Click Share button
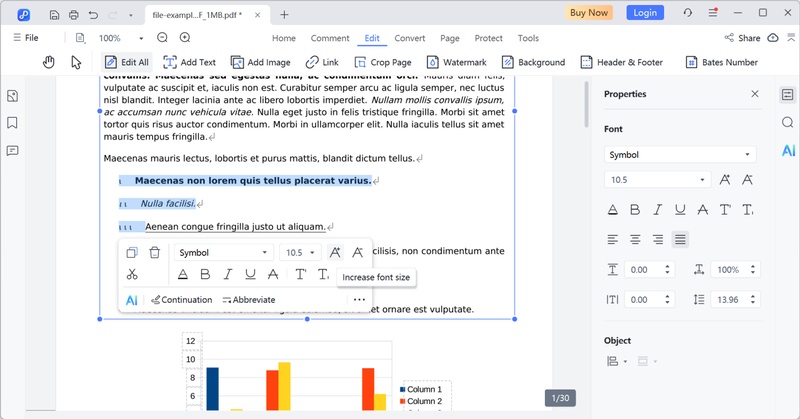This screenshot has height=419, width=800. click(x=742, y=38)
